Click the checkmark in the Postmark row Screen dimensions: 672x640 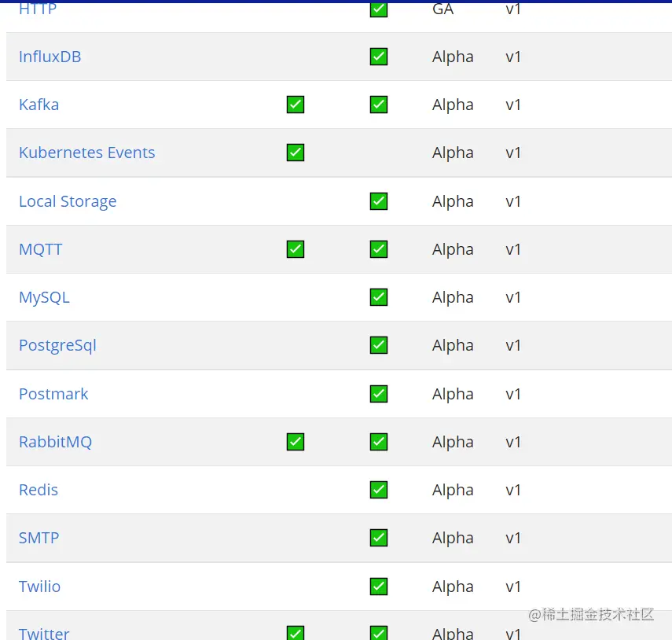[x=379, y=394]
